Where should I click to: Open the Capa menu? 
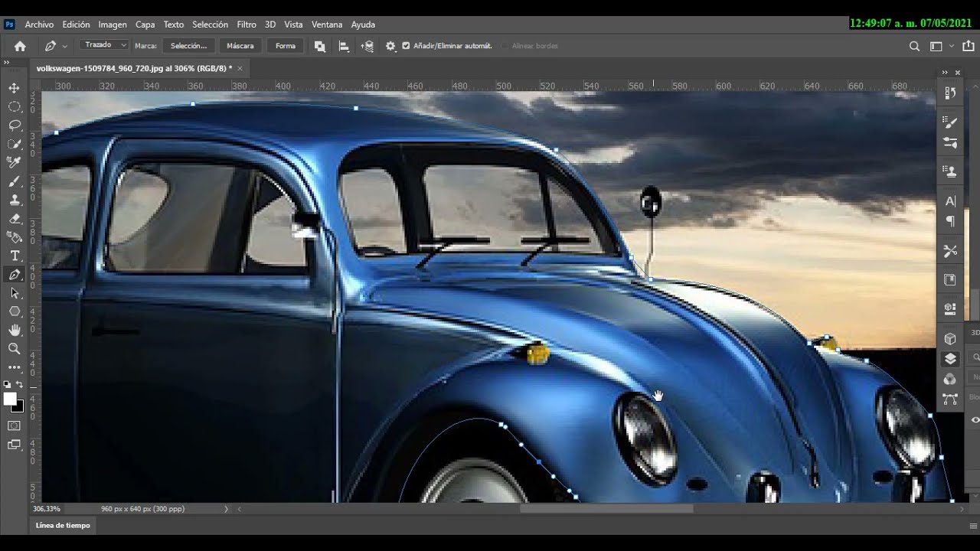[x=145, y=24]
